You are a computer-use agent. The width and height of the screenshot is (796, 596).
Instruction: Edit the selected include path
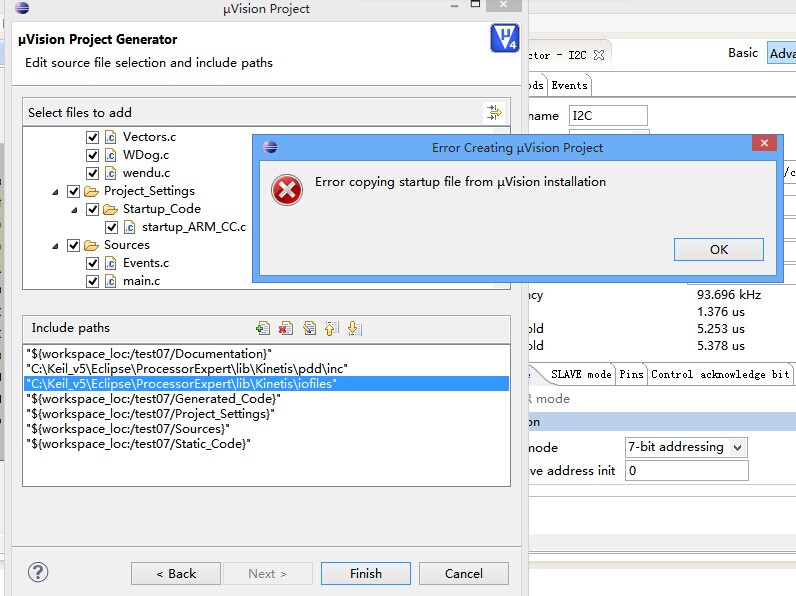(x=309, y=328)
